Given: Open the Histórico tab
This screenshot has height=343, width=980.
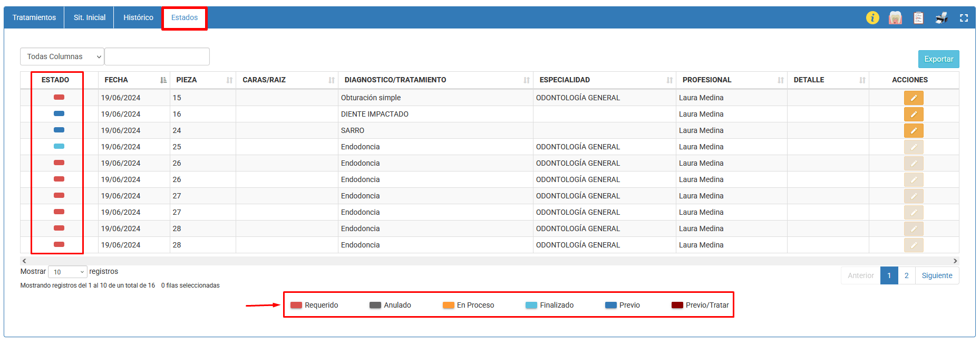Looking at the screenshot, I should pyautogui.click(x=138, y=17).
